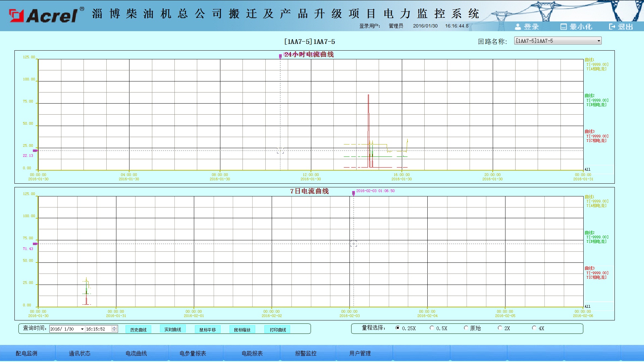Click the 打印曲线 print button
The image size is (644, 362).
click(x=278, y=330)
